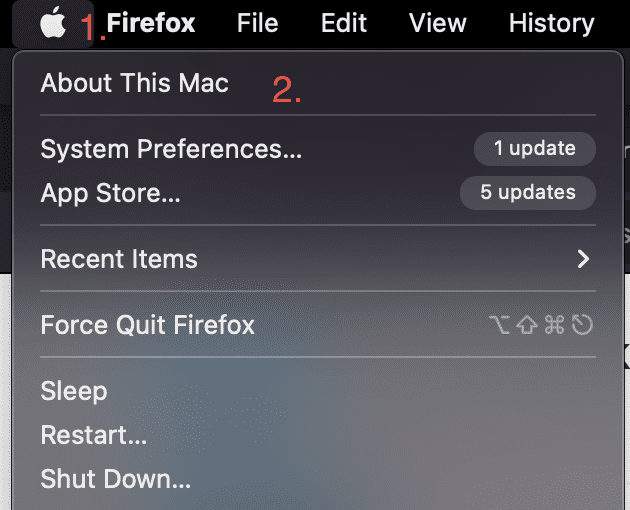Open the Firefox application menu
630x510 pixels.
point(151,23)
